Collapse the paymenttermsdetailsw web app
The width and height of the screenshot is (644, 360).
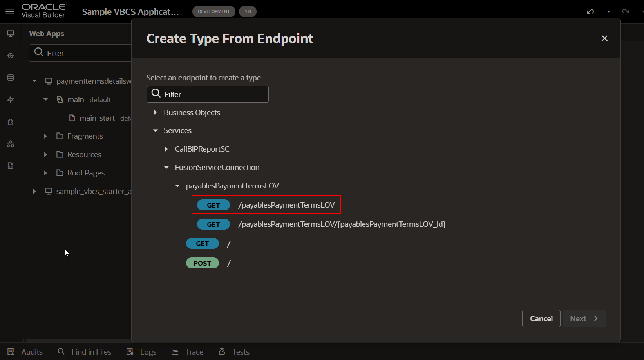(34, 81)
